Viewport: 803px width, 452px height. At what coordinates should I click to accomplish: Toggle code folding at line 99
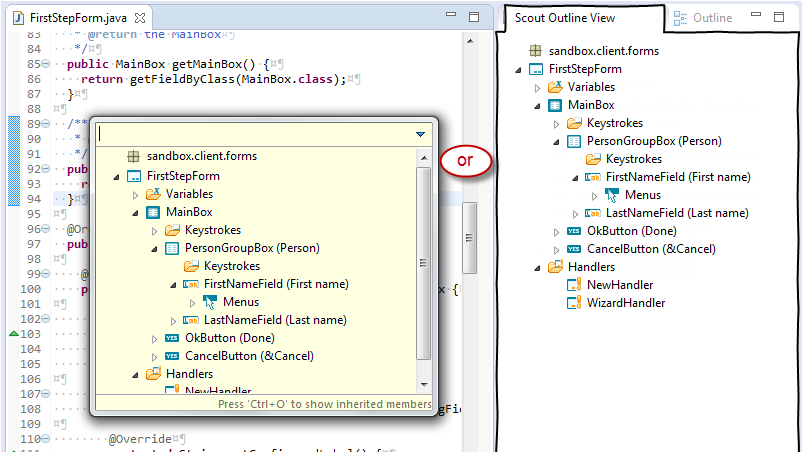[x=46, y=274]
